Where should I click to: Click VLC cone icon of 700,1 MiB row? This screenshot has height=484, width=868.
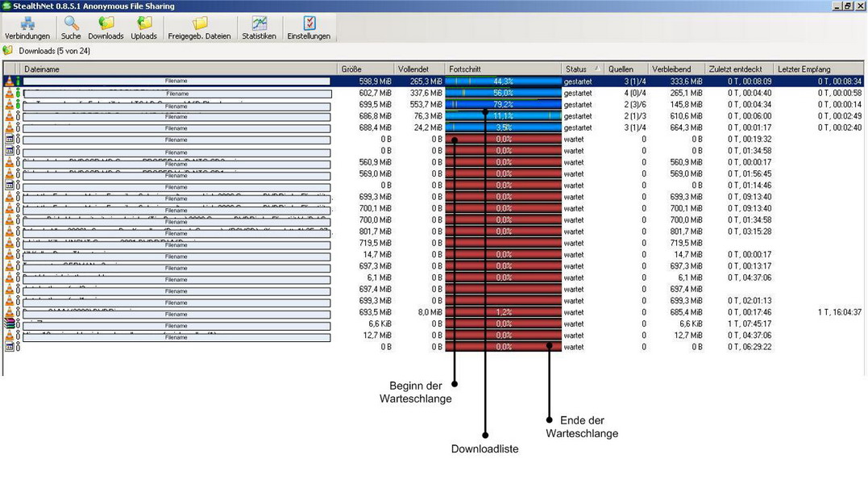(10, 208)
